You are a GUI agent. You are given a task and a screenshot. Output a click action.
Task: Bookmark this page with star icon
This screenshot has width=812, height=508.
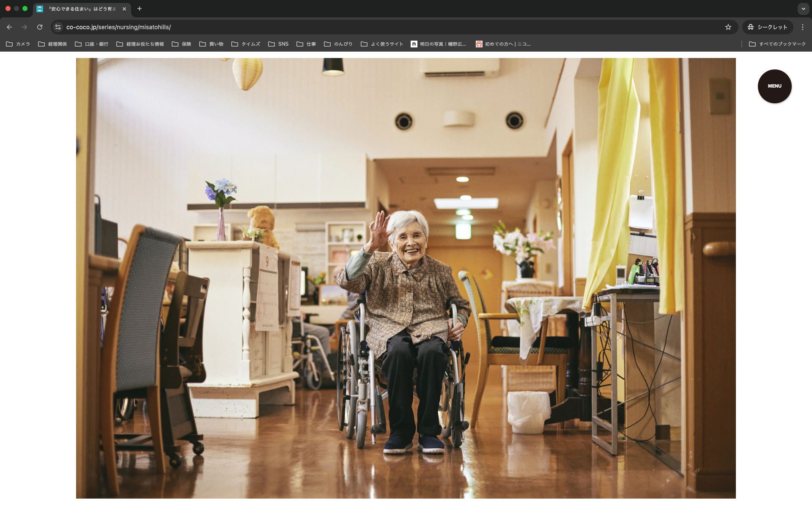pos(728,27)
